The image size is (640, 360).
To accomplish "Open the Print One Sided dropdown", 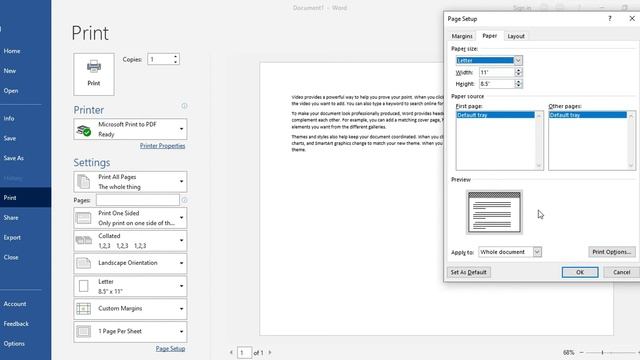I will 130,218.
